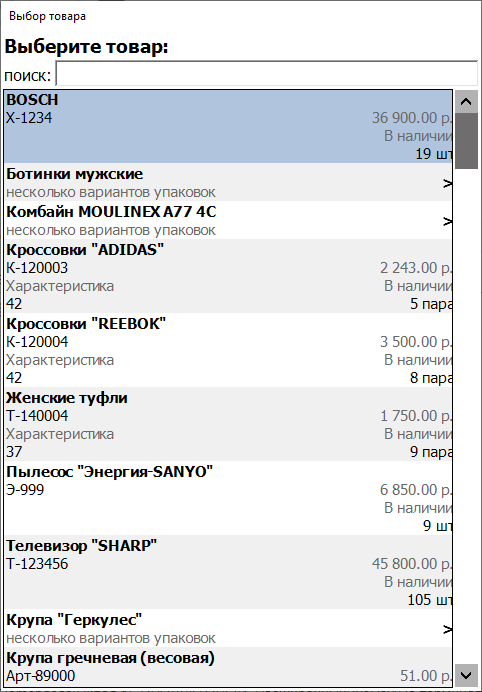Choose Женские туфли product
This screenshot has width=482, height=692.
[x=228, y=425]
